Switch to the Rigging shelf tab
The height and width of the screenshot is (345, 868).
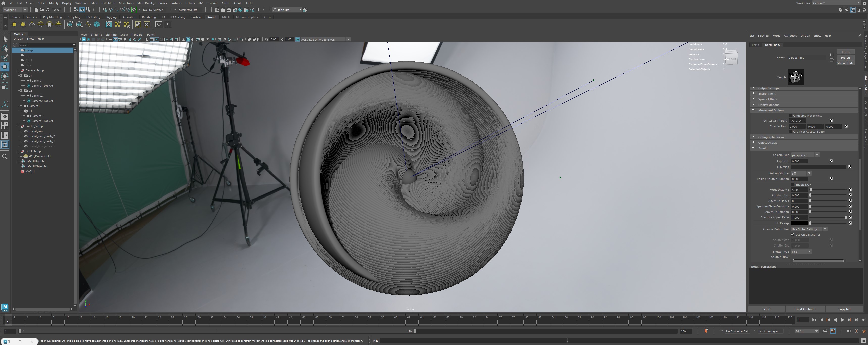111,17
